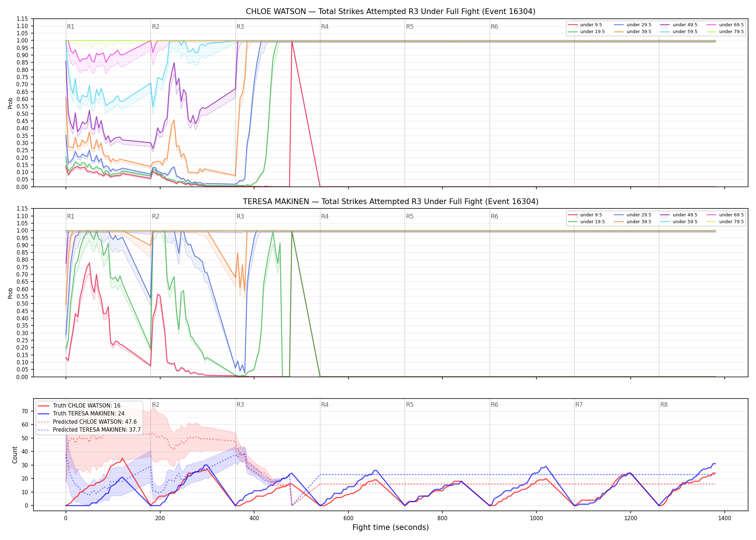
Task: Select 'under 59.5' legend entry in Chloe Watson chart
Action: pyautogui.click(x=679, y=32)
